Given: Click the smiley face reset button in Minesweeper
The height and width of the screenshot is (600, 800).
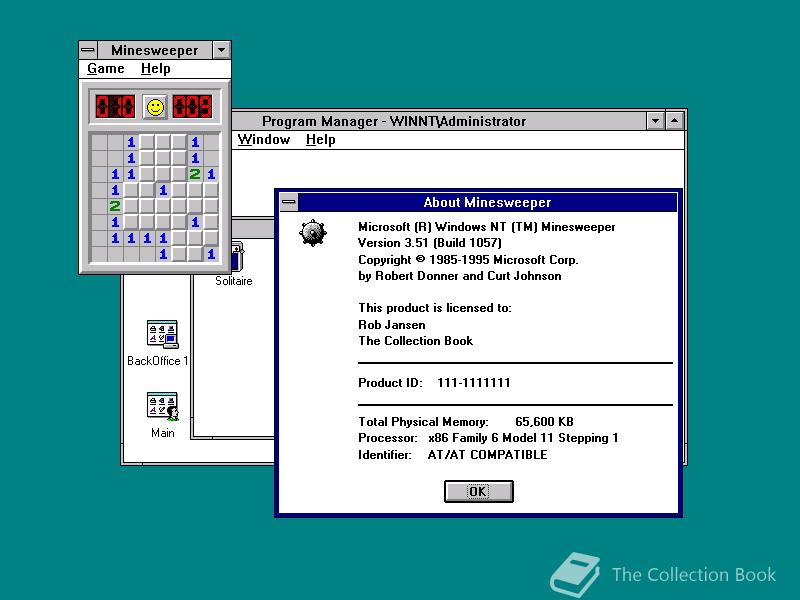Looking at the screenshot, I should tap(155, 107).
